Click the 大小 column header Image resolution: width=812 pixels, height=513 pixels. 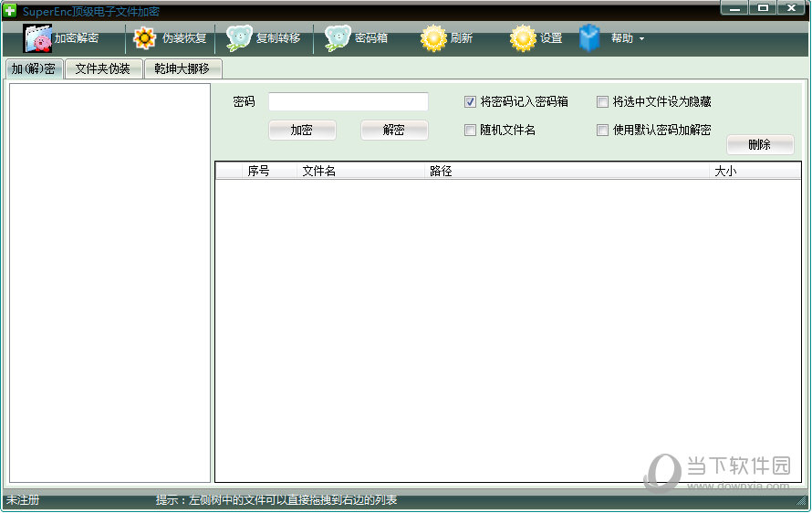(755, 171)
